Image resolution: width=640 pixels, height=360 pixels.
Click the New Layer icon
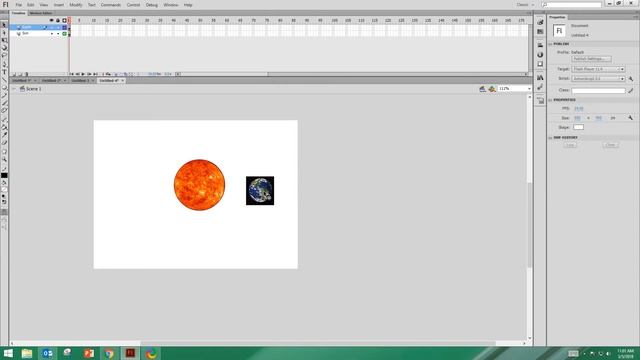(x=13, y=74)
